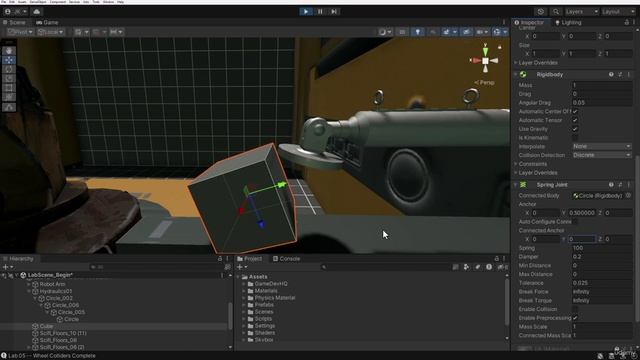Viewport: 640px width, 360px height.
Task: Select the Scale tool
Action: point(9,79)
